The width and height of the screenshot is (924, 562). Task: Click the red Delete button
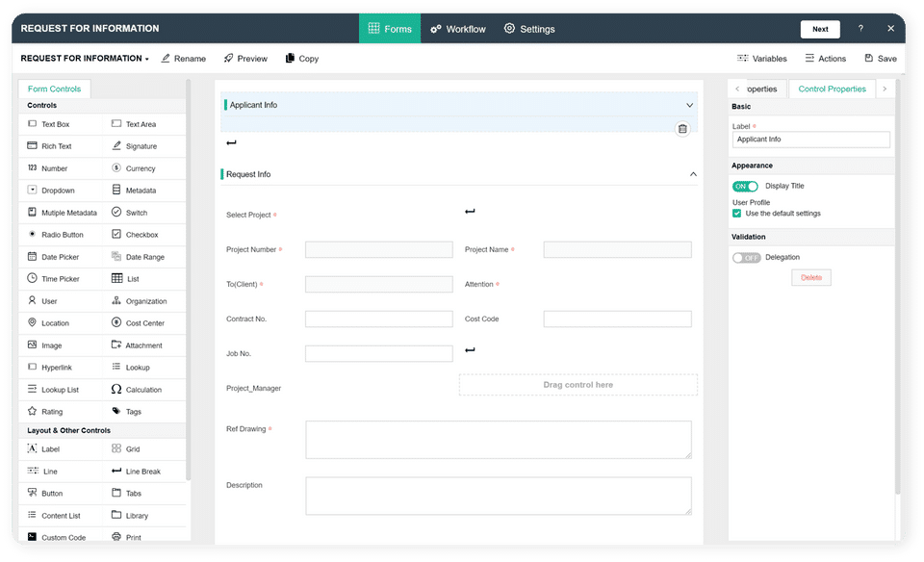tap(810, 277)
